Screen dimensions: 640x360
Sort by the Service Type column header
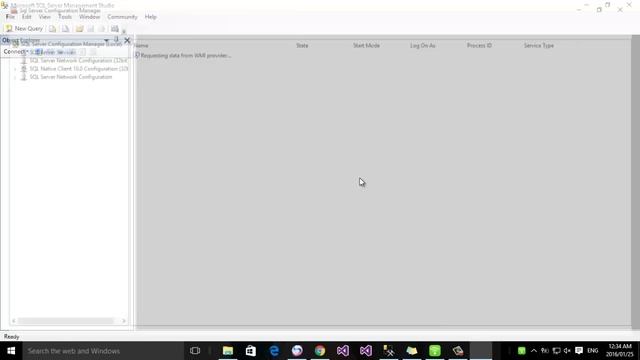(x=539, y=45)
